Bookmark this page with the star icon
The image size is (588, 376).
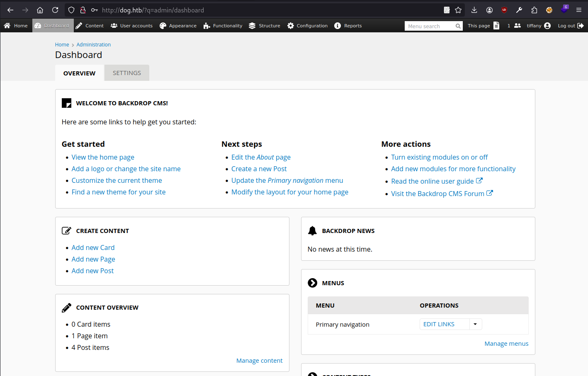[x=458, y=10]
